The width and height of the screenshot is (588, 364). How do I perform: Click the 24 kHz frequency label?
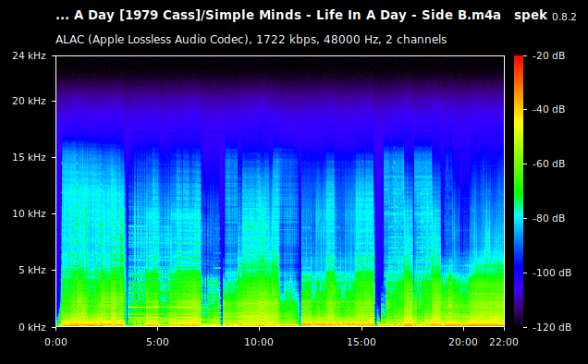(29, 55)
